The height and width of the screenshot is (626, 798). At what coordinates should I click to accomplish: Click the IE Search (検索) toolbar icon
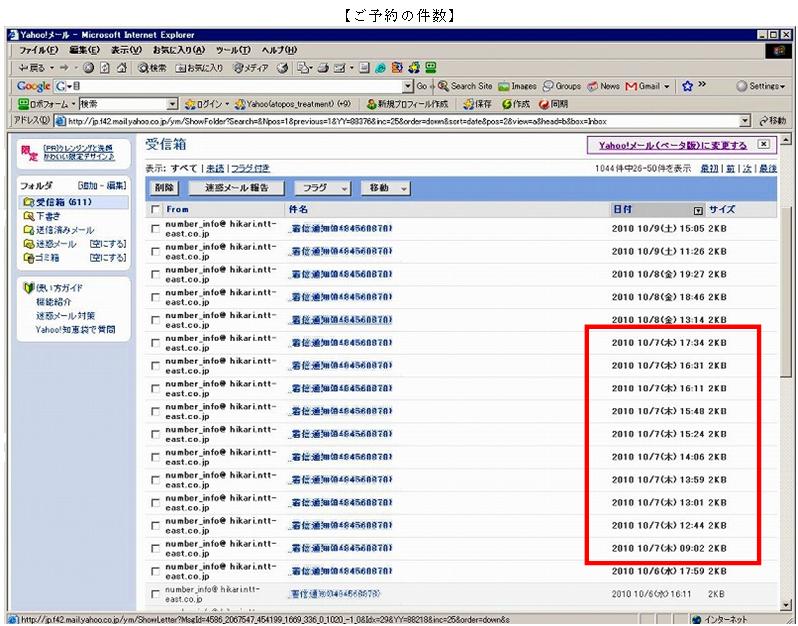[152, 68]
